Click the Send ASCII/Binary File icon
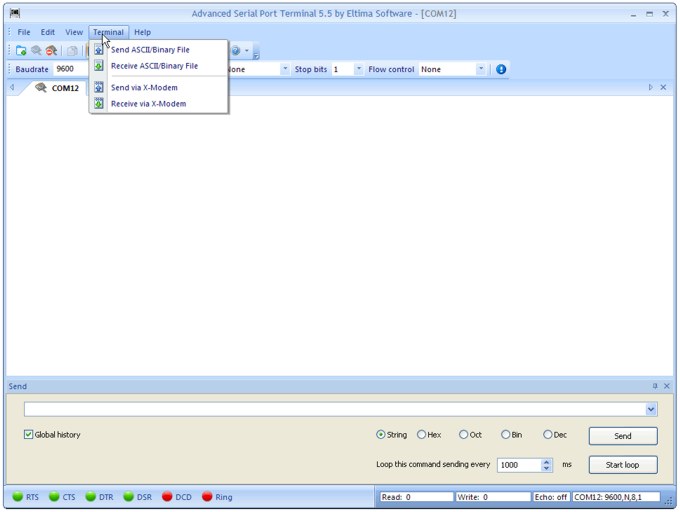Viewport: 680px width, 512px height. click(99, 50)
